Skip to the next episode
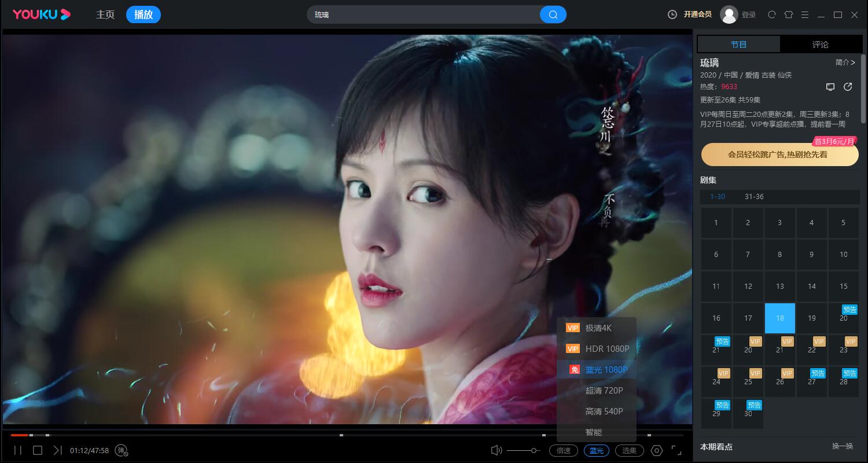Screen dimensions: 868x463 tap(57, 450)
